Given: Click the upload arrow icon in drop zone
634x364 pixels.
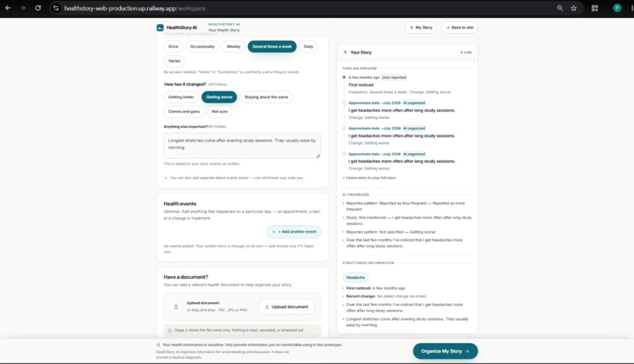Looking at the screenshot, I should click(x=176, y=307).
